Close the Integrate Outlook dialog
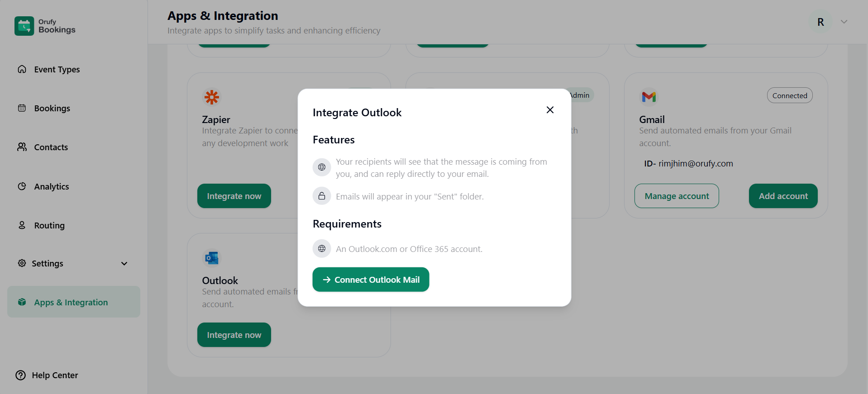Image resolution: width=868 pixels, height=394 pixels. click(550, 110)
